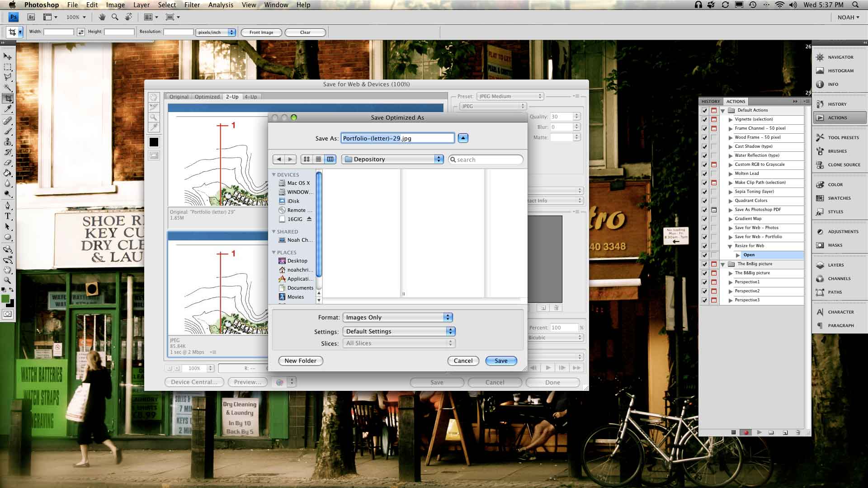Open the Format dropdown showing Images Only
Image resolution: width=868 pixels, height=488 pixels.
398,317
